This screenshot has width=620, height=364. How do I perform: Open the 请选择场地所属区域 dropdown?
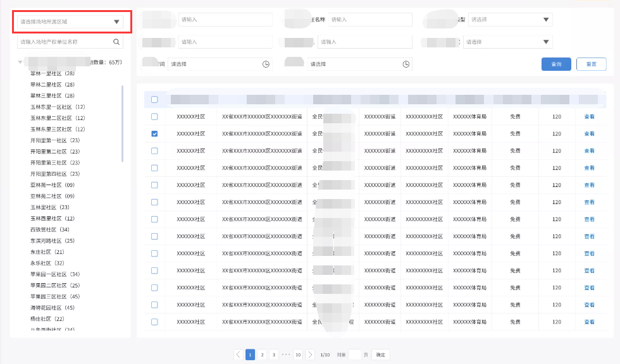coord(70,21)
